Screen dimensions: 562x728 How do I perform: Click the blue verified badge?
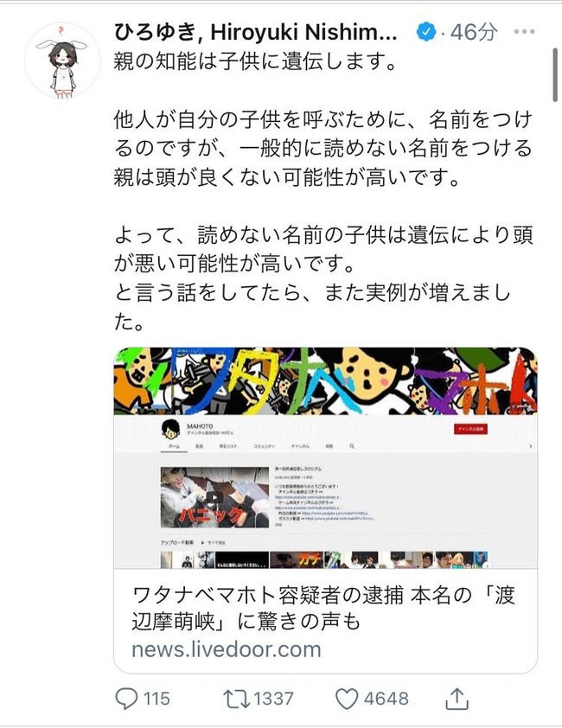(426, 32)
